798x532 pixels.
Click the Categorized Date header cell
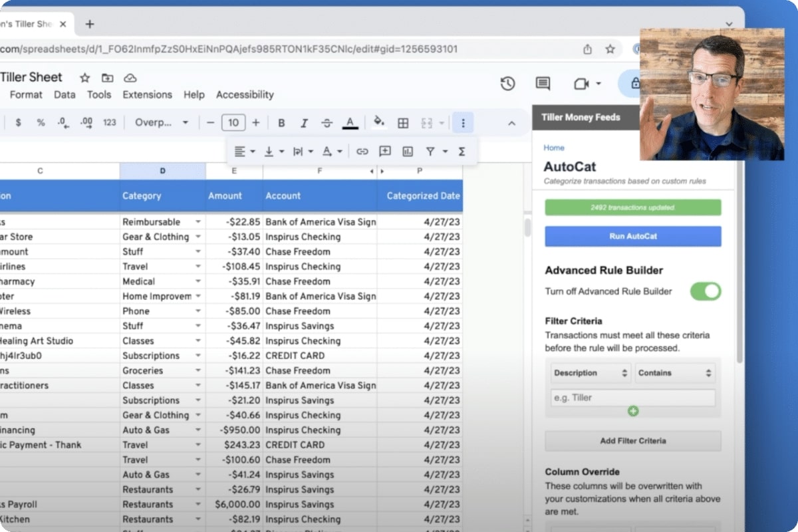coord(420,196)
